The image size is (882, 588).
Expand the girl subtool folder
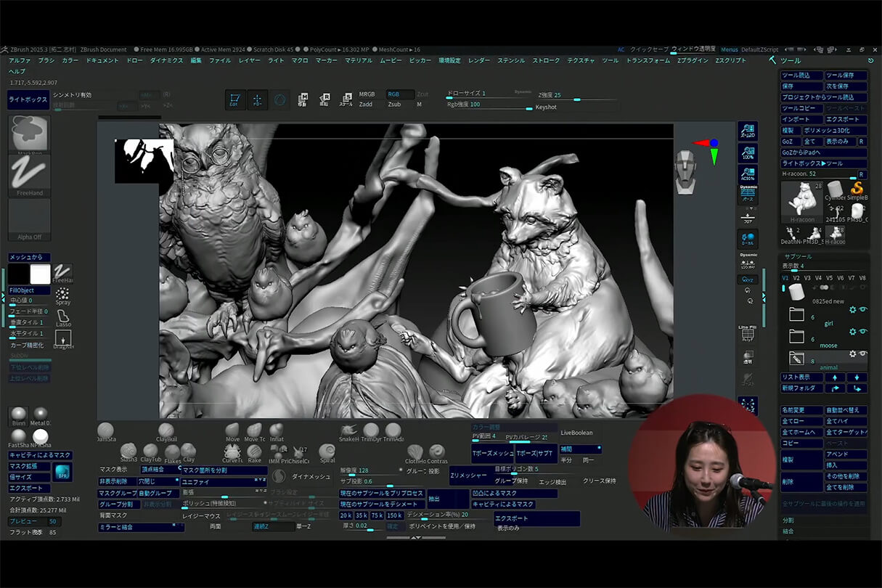[x=796, y=315]
